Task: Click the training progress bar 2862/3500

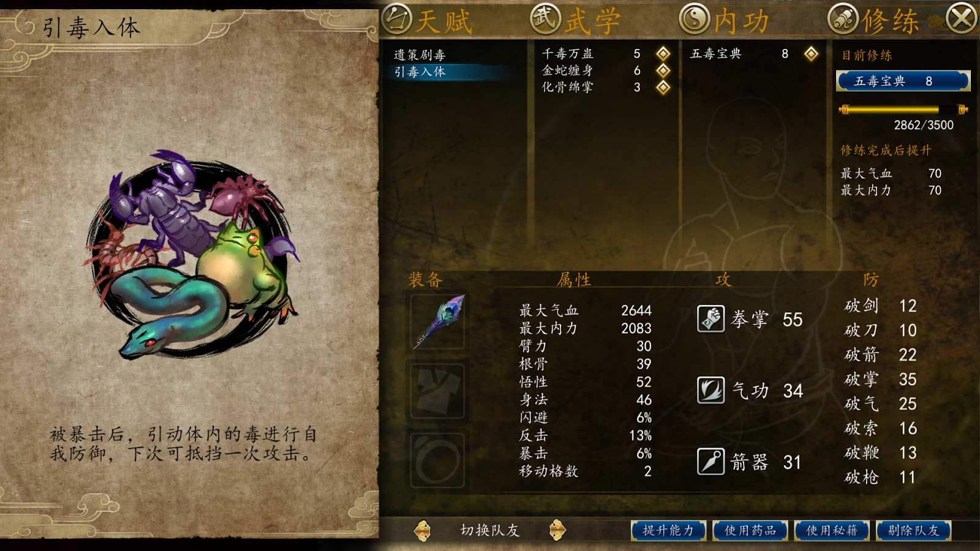Action: coord(903,110)
